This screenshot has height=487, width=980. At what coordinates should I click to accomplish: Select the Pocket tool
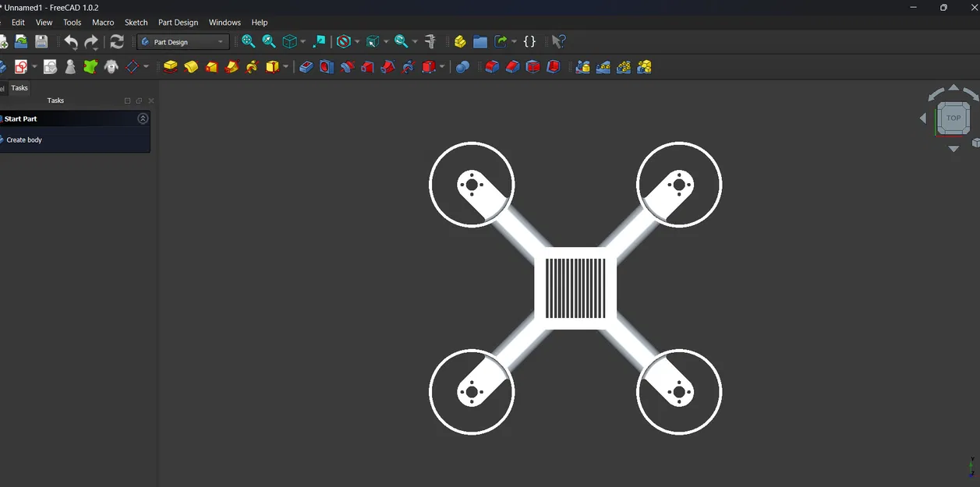pos(306,66)
